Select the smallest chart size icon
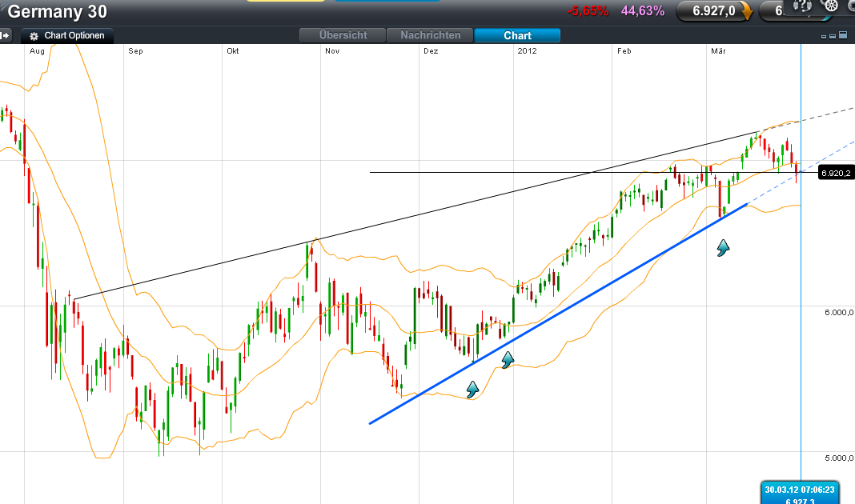 pos(825,37)
